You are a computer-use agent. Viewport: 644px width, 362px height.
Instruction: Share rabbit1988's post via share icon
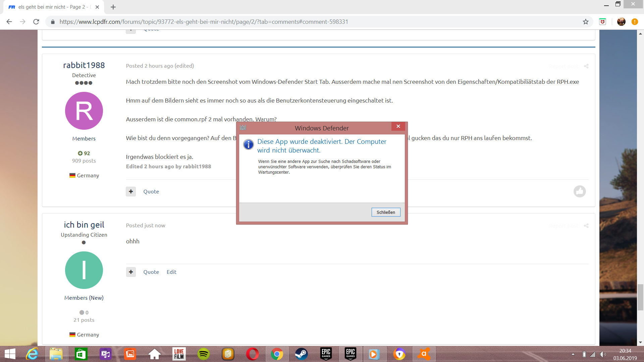(x=586, y=66)
